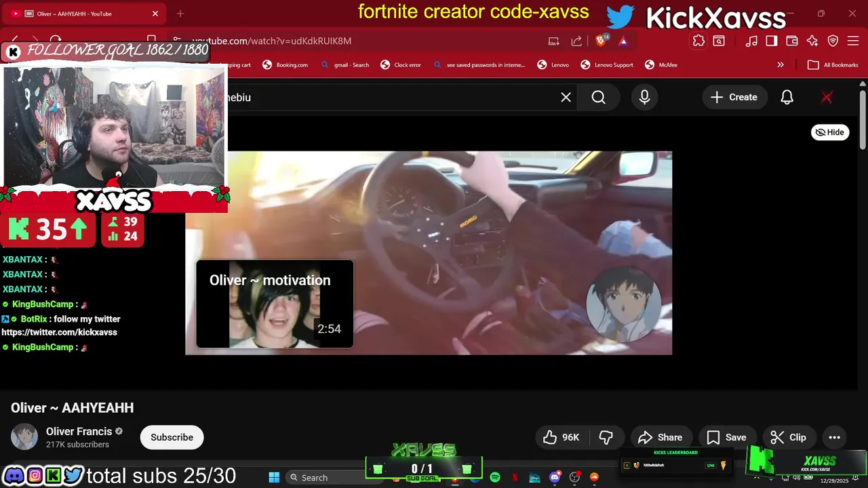The height and width of the screenshot is (488, 868).
Task: Open the Booking.com bookmark
Action: coord(285,65)
